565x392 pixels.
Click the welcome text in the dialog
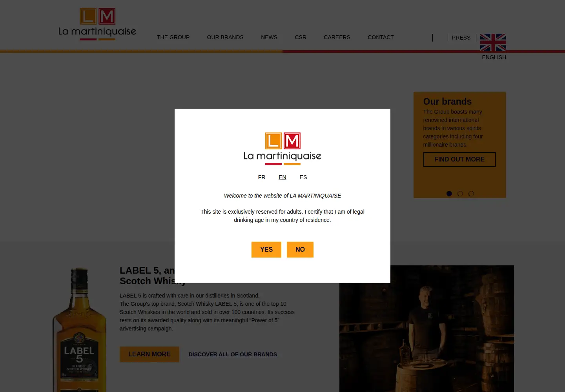pyautogui.click(x=282, y=196)
